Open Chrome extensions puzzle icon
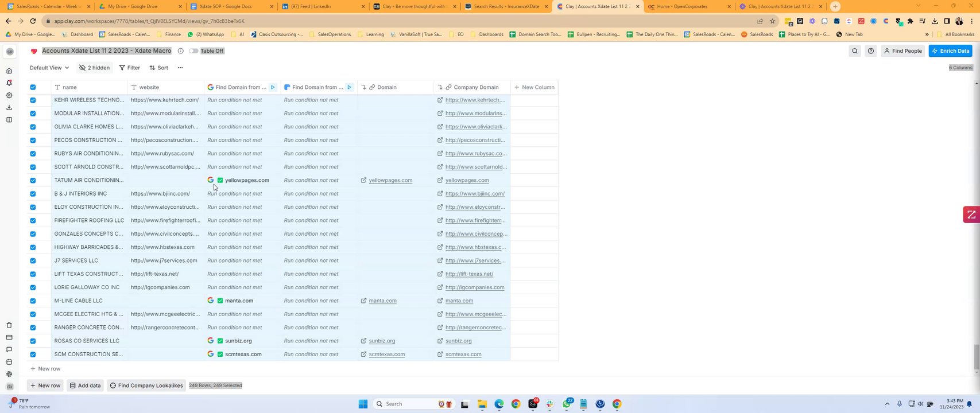This screenshot has height=413, width=980. pos(910,21)
